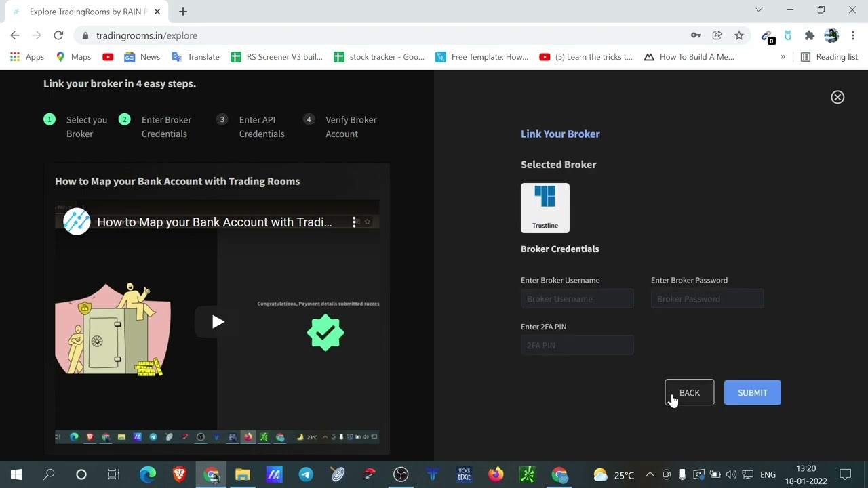The image size is (868, 488).
Task: Open the video's more options menu
Action: coord(354,222)
